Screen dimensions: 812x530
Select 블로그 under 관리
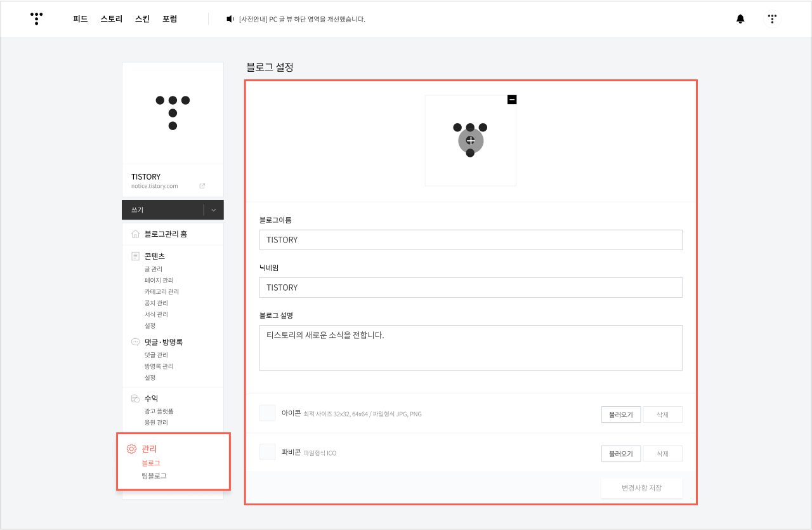tap(151, 463)
